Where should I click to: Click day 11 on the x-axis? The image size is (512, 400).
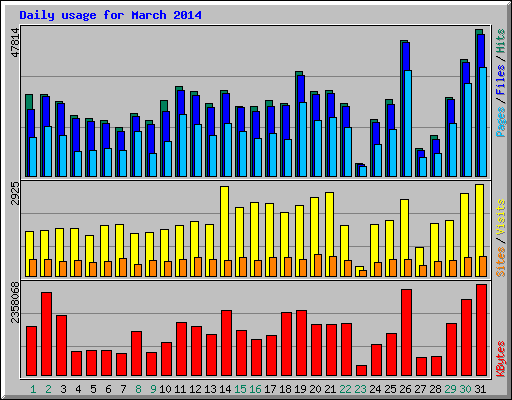tap(180, 389)
